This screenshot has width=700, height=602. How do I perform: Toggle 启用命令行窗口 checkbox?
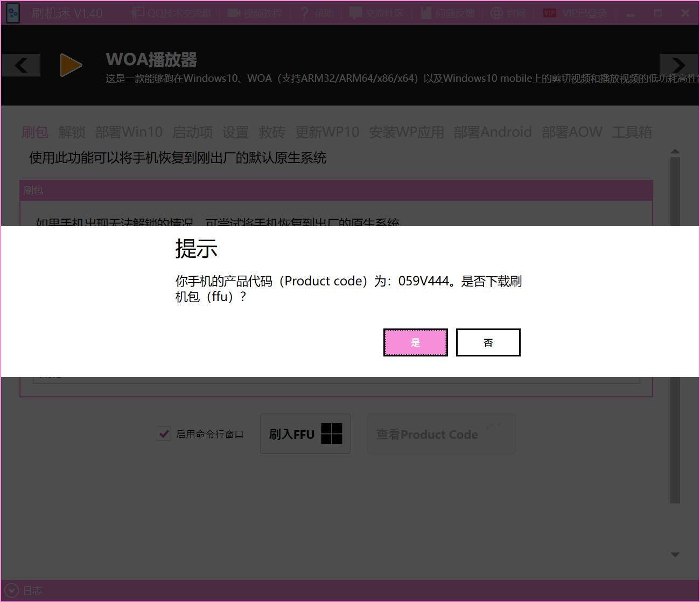pos(164,433)
